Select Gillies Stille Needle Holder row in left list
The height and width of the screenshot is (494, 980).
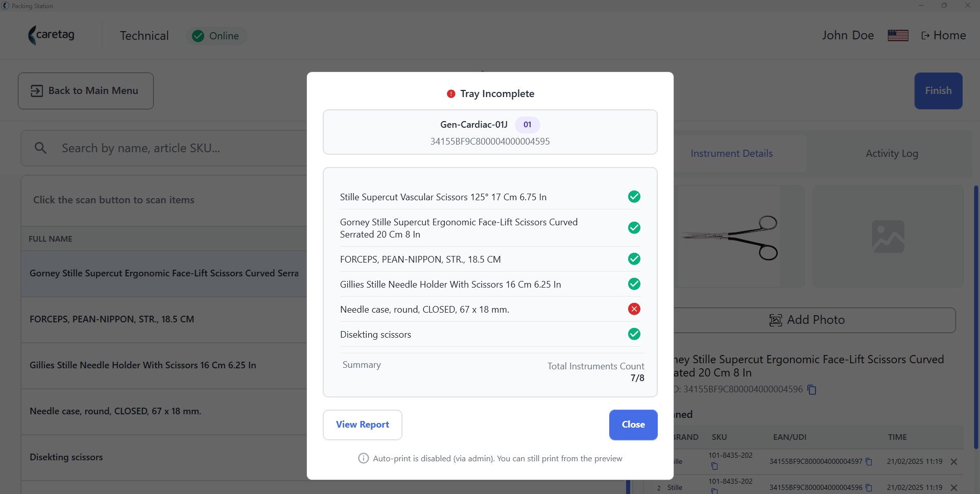coord(164,366)
